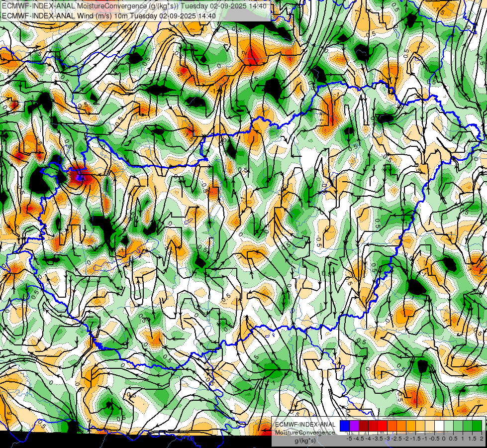Select the orange-red swatch between -3 and -2.5
The height and width of the screenshot is (448, 487).
click(x=392, y=426)
